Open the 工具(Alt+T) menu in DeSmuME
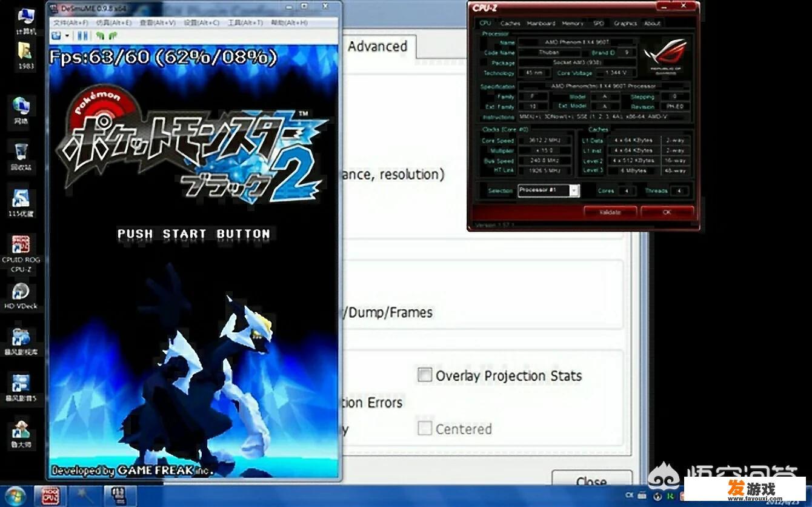Screen dimensions: 812x507 click(x=245, y=23)
